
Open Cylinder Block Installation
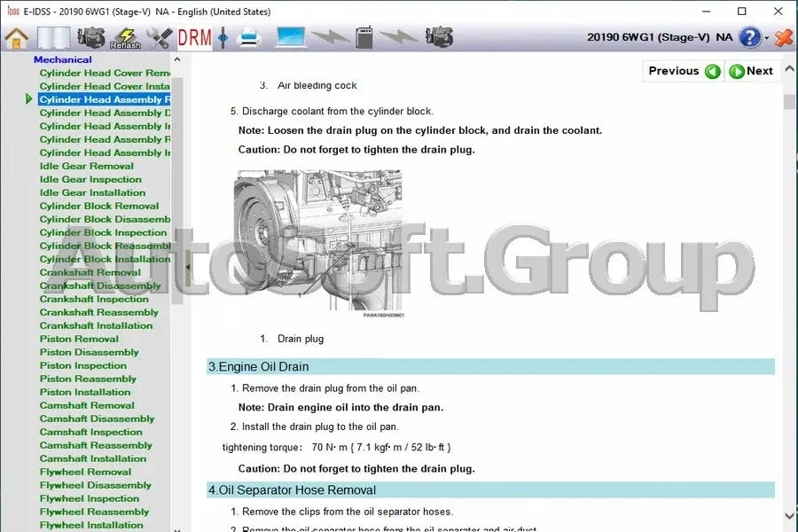105,259
